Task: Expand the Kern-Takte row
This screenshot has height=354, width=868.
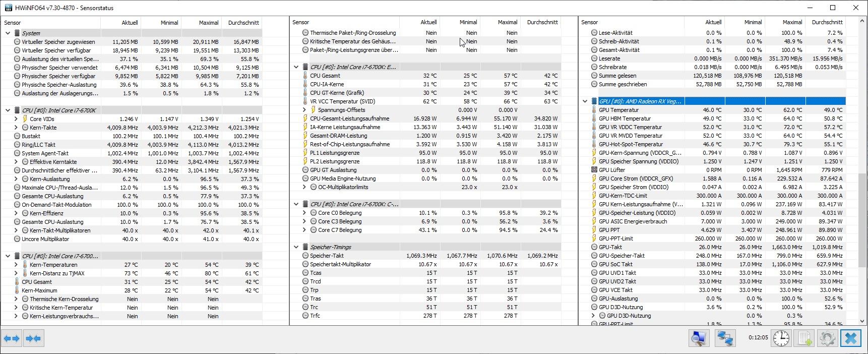Action: (16, 128)
